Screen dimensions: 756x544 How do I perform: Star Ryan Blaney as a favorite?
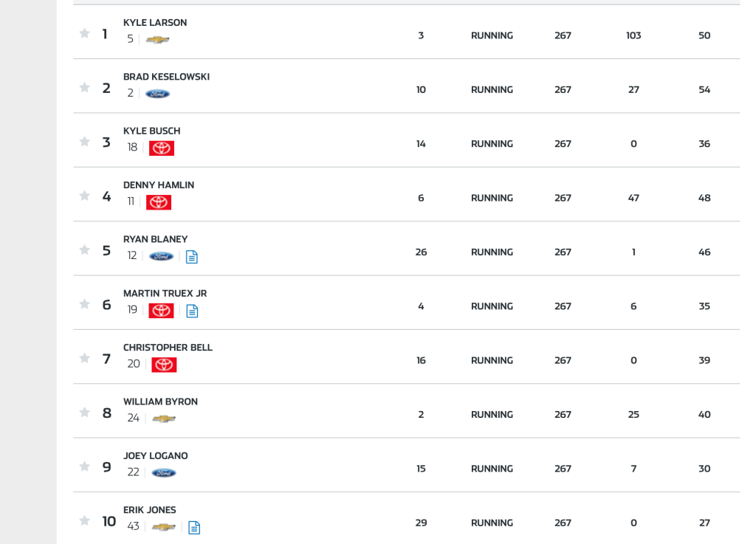point(85,249)
